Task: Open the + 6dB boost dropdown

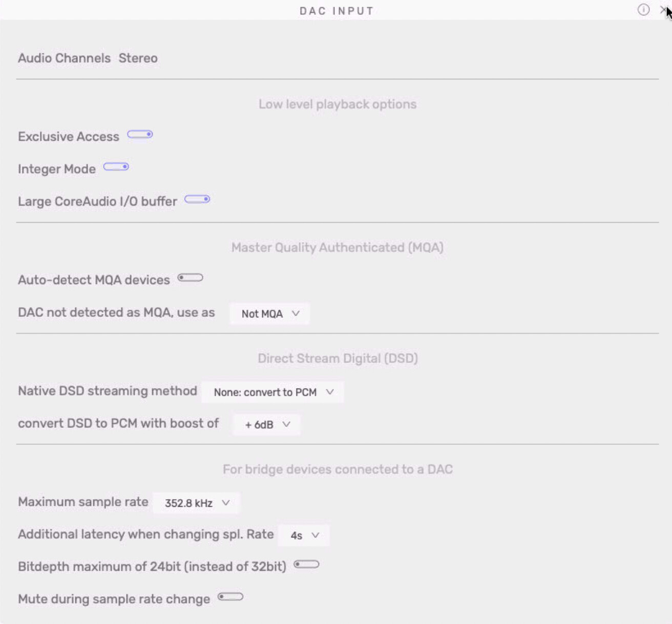Action: click(267, 424)
